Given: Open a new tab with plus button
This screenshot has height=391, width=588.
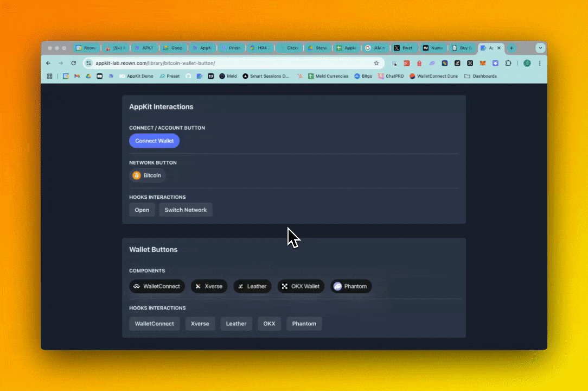Looking at the screenshot, I should click(x=512, y=48).
